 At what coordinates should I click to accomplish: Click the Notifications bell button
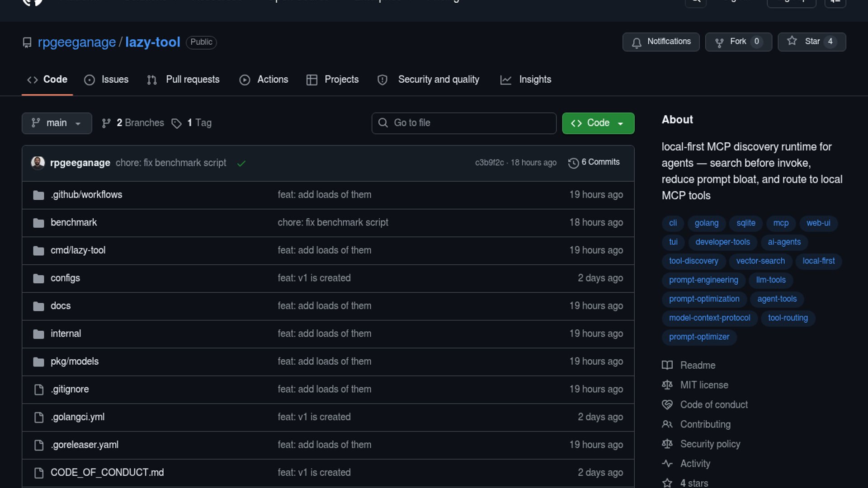(x=660, y=42)
